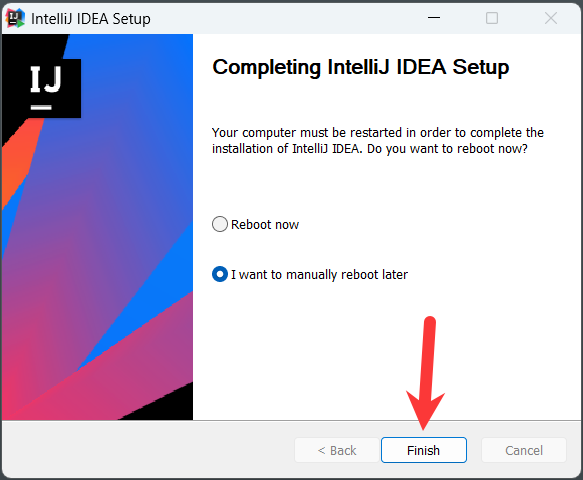583x480 pixels.
Task: Click the red arrow annotation's arrowhead
Action: tap(424, 410)
